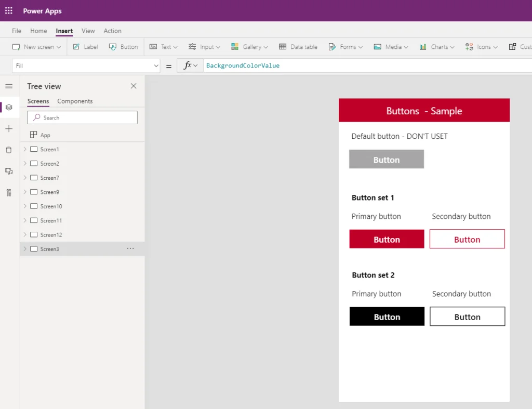
Task: Open the Media panel icon in sidebar
Action: pyautogui.click(x=9, y=171)
